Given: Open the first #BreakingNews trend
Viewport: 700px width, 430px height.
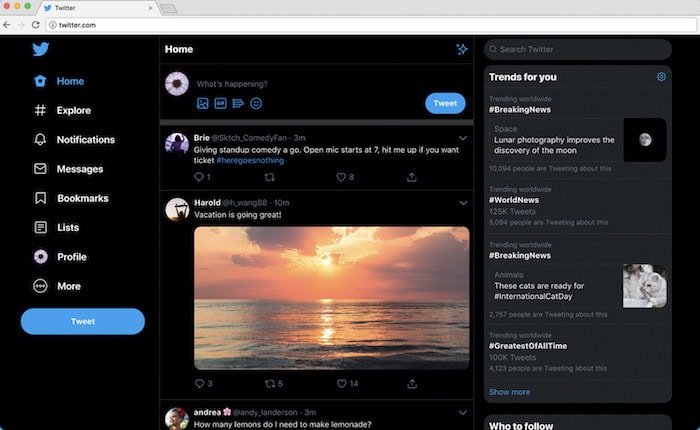Looking at the screenshot, I should pos(520,109).
